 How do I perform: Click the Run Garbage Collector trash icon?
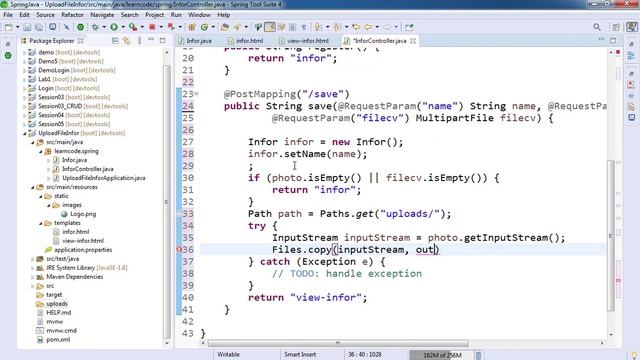pyautogui.click(x=479, y=355)
